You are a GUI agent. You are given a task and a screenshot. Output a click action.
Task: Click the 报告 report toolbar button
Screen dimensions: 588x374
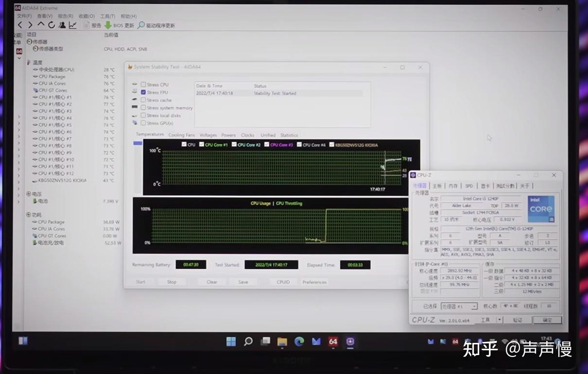point(92,25)
